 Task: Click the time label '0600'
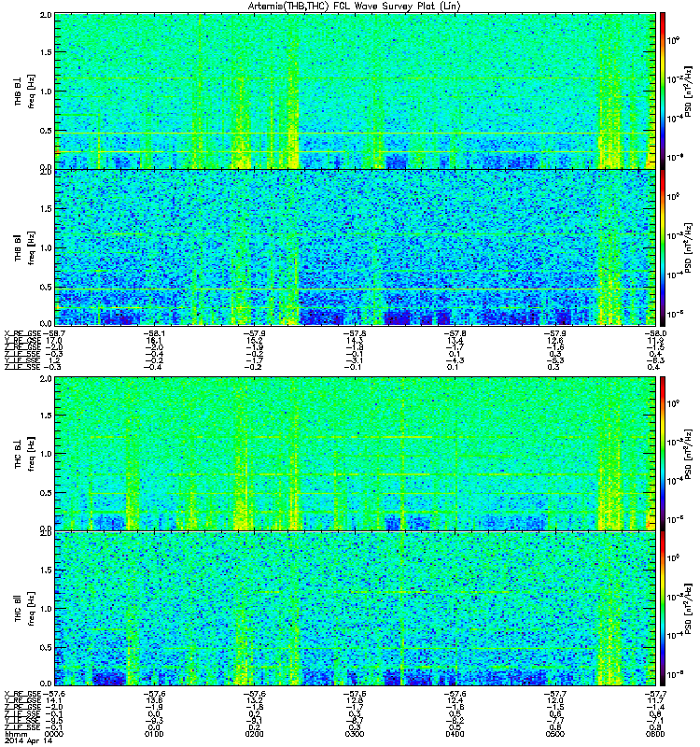[655, 734]
